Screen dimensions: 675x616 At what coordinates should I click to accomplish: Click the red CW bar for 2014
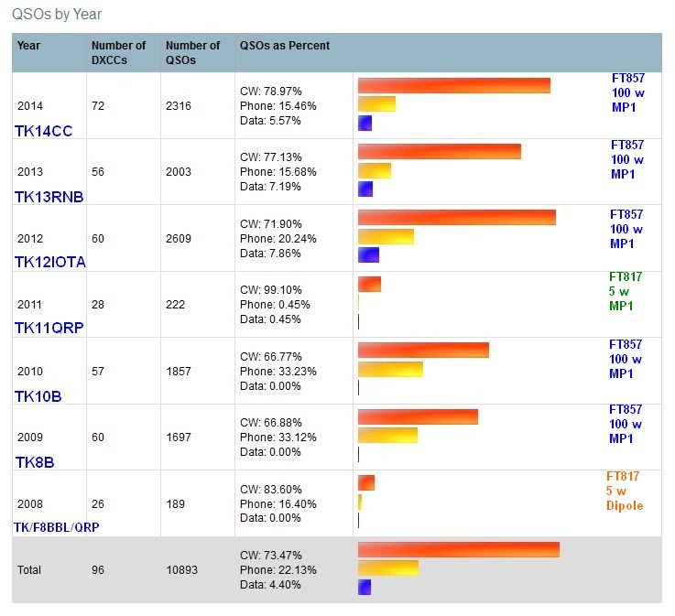pos(453,85)
